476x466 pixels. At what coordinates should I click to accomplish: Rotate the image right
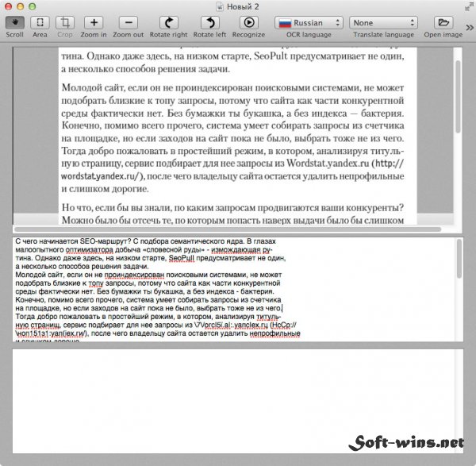tap(169, 23)
